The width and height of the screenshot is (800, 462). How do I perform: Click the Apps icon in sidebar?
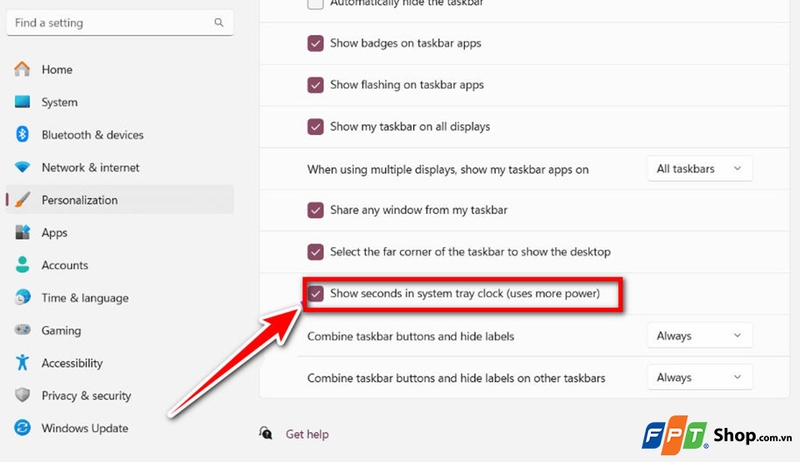[22, 232]
